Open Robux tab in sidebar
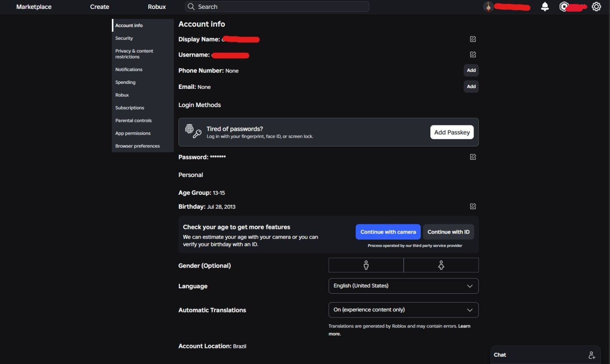Viewport: 610px width, 364px height. pos(143,95)
